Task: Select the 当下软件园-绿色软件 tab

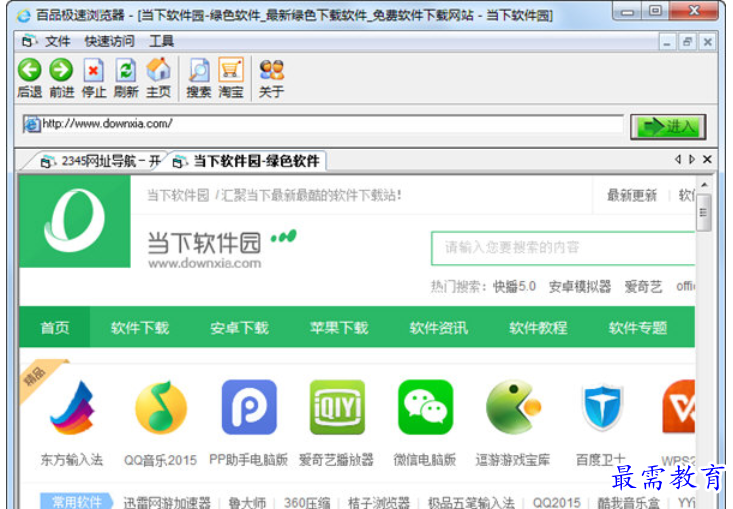Action: pos(248,161)
